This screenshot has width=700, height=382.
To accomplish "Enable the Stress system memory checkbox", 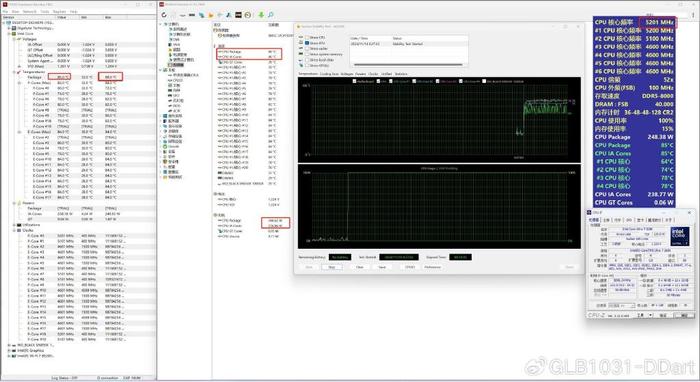I will pos(307,54).
